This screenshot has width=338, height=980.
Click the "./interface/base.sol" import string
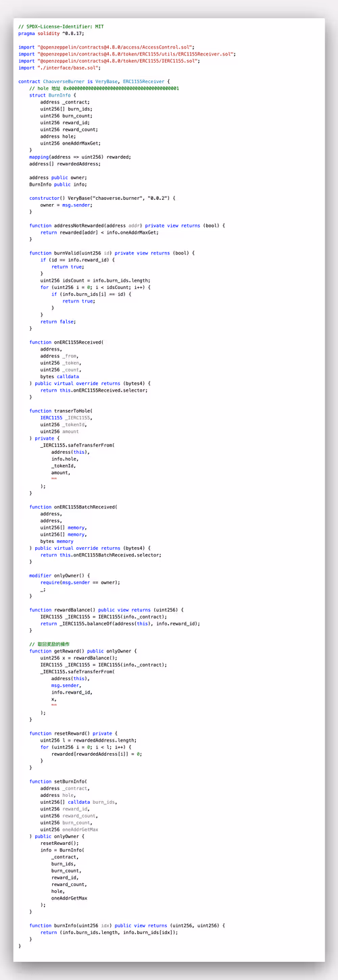click(x=70, y=68)
